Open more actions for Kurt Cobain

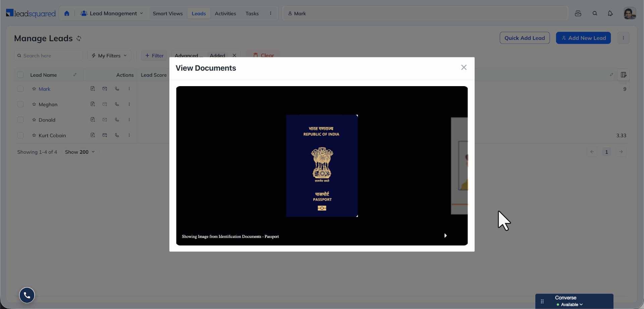click(x=129, y=135)
